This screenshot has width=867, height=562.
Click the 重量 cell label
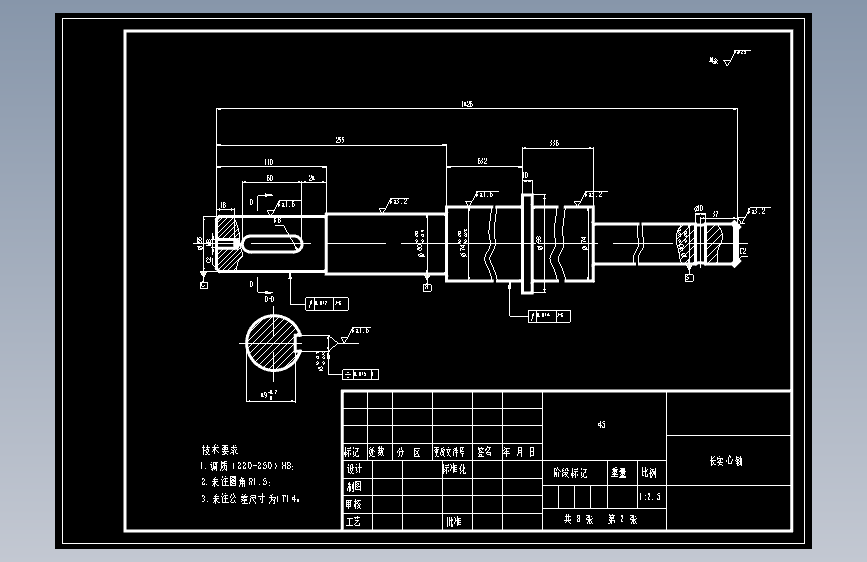point(619,472)
